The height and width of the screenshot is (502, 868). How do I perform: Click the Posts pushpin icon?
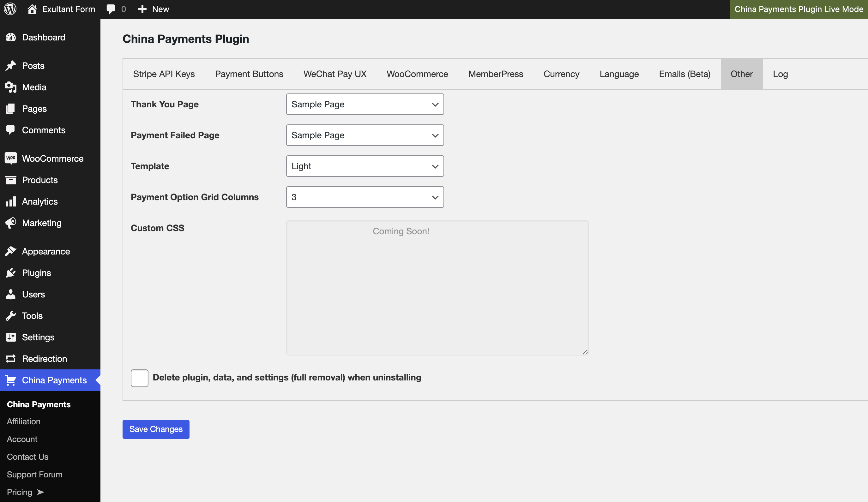pos(11,65)
